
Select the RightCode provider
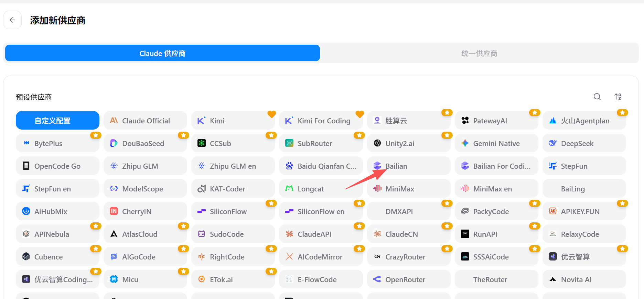pyautogui.click(x=233, y=256)
